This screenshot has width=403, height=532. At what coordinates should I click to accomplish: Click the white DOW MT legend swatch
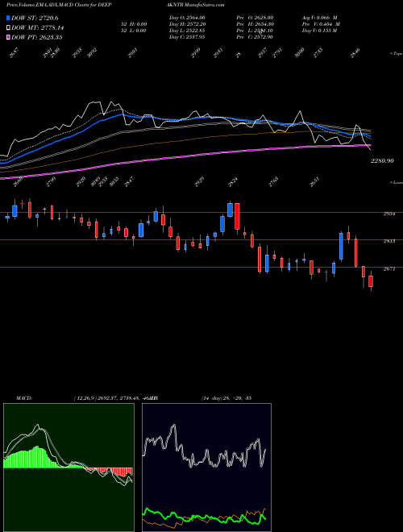pyautogui.click(x=8, y=28)
